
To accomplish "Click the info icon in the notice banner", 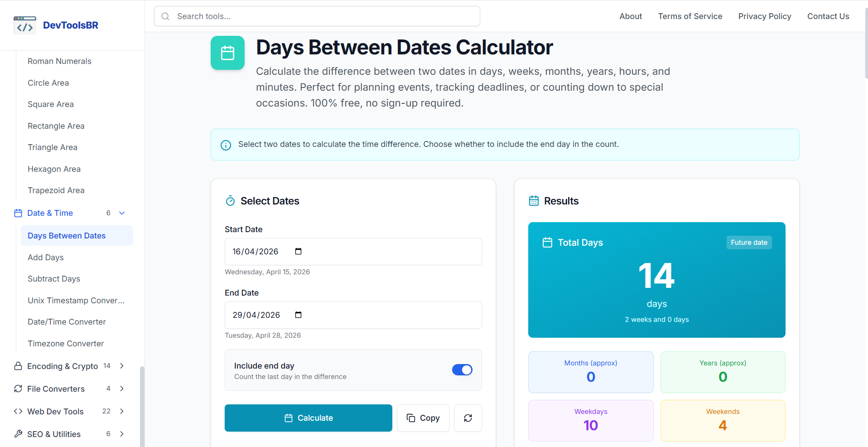I will (x=226, y=145).
